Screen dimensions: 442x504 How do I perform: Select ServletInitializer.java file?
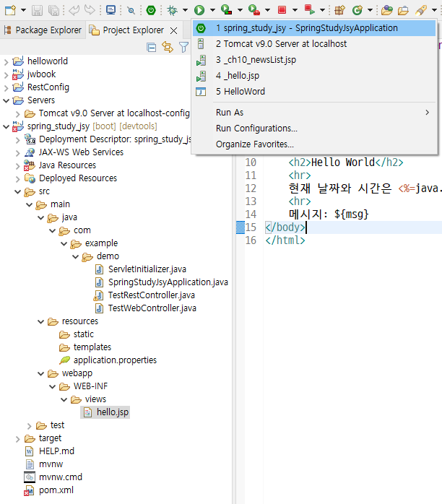147,269
